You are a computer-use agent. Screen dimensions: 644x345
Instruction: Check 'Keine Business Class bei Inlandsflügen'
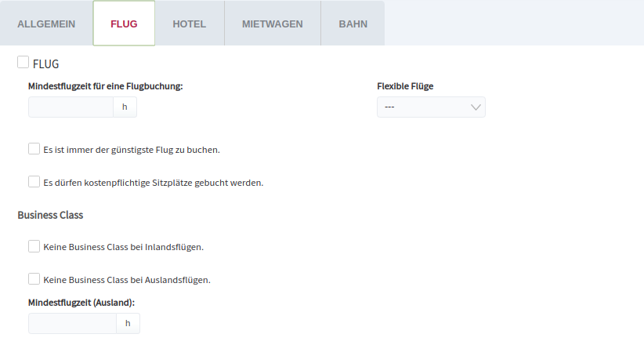(34, 246)
